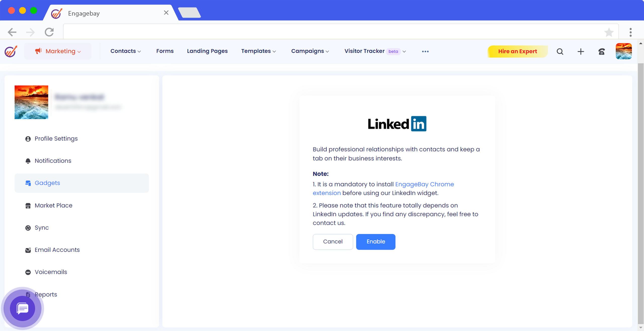Open Email Accounts settings

coord(82,250)
